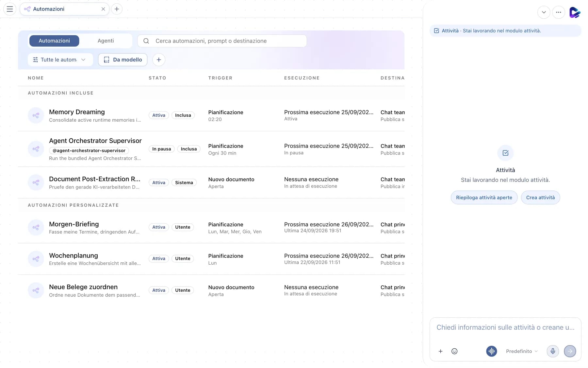Open the Morgen-Briefing automation
Screen dimensions: 588x368
[74, 224]
